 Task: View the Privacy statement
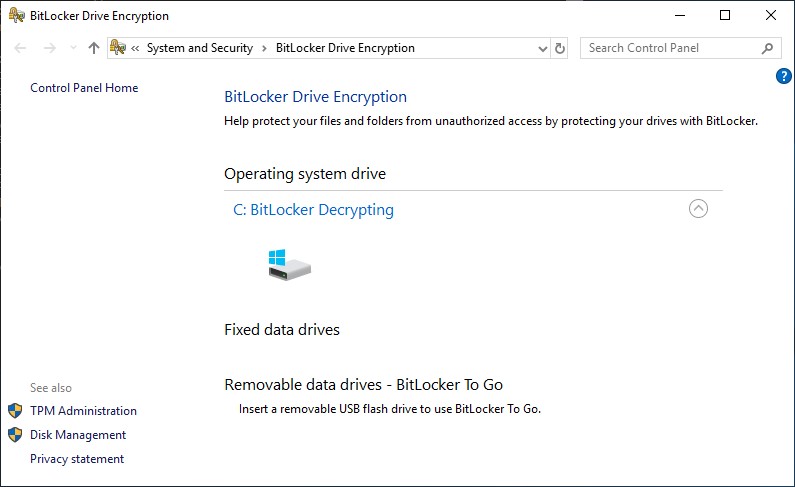click(x=77, y=459)
